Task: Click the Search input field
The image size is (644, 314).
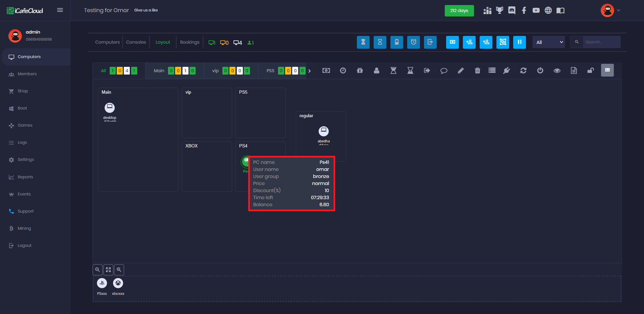Action: 601,42
